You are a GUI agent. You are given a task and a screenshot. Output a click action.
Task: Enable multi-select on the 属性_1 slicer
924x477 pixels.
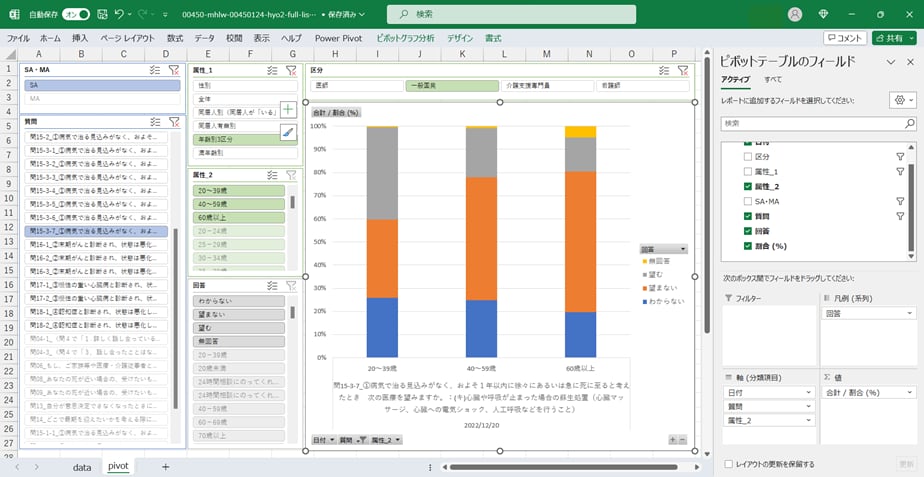(272, 70)
